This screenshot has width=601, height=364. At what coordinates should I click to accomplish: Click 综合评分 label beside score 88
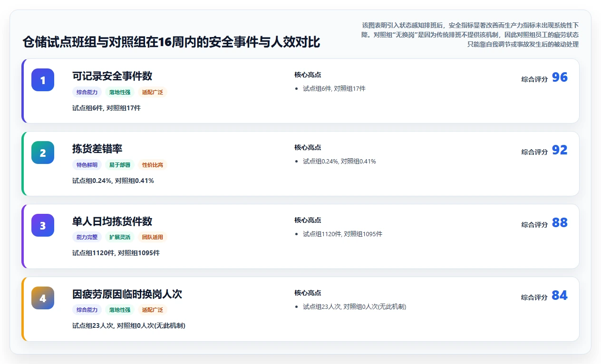tap(534, 225)
